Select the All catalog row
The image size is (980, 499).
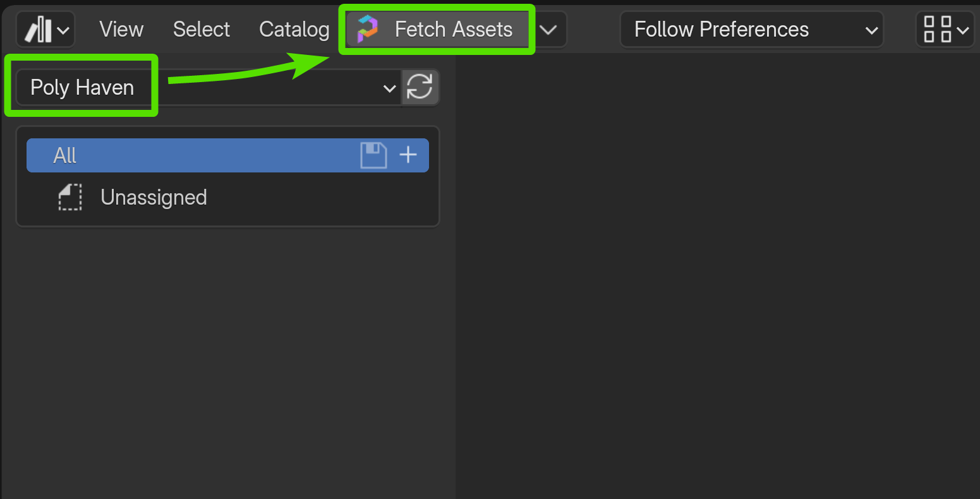227,155
